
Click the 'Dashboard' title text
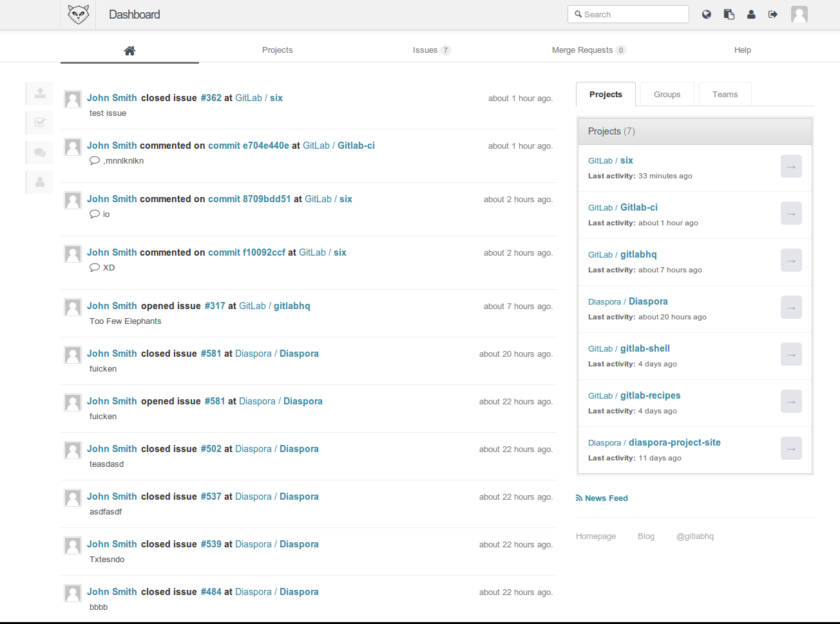[135, 14]
